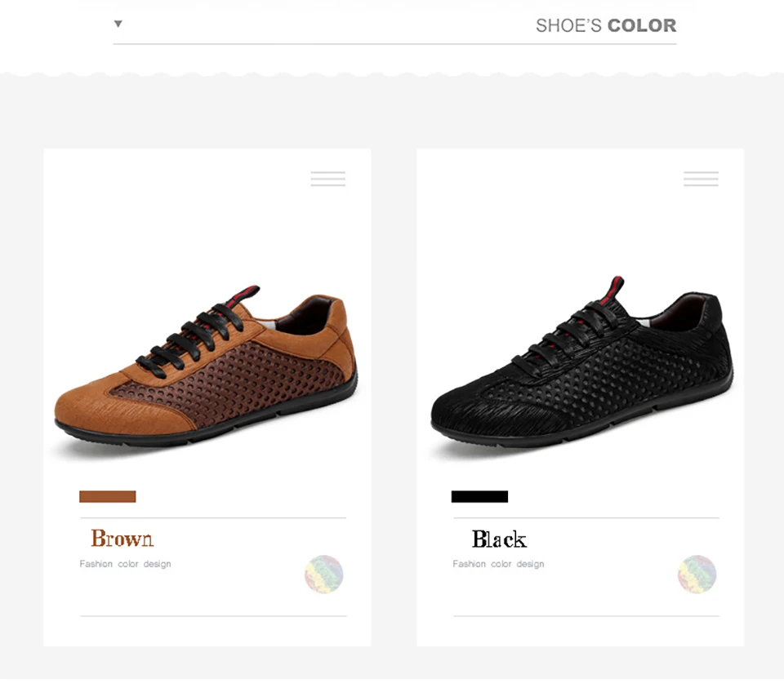Click the "Brown" color label
Viewport: 784px width, 688px height.
coord(122,539)
